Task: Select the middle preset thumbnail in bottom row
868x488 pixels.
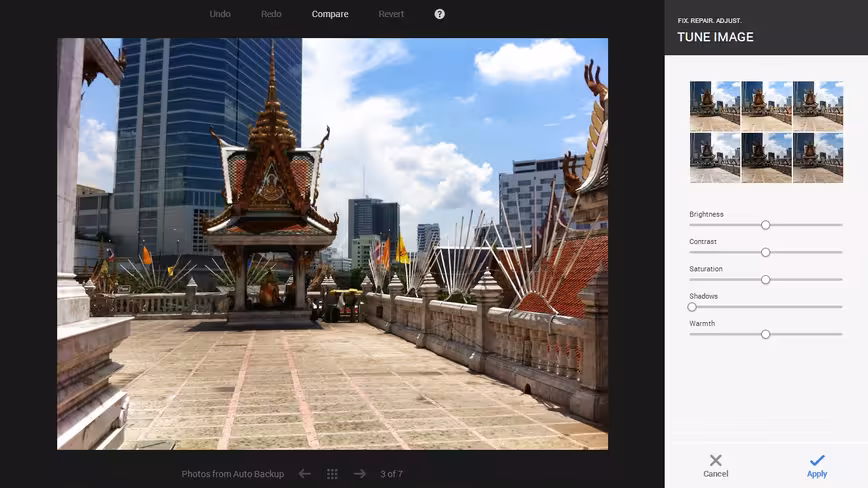Action: [x=766, y=158]
